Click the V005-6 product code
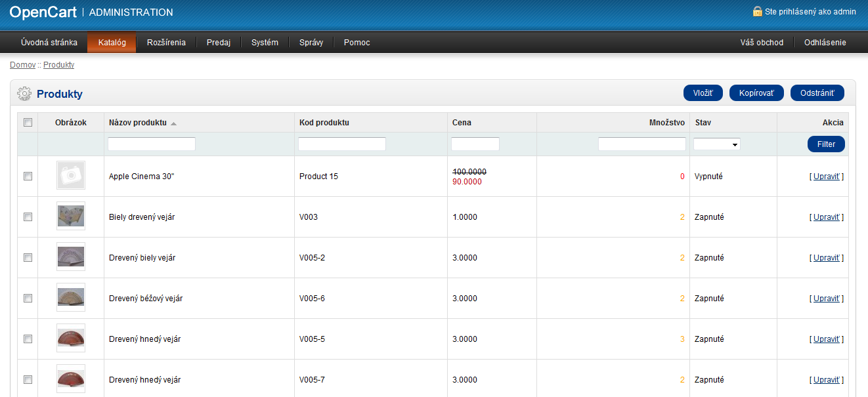Viewport: 868px width, 397px height. pos(312,299)
